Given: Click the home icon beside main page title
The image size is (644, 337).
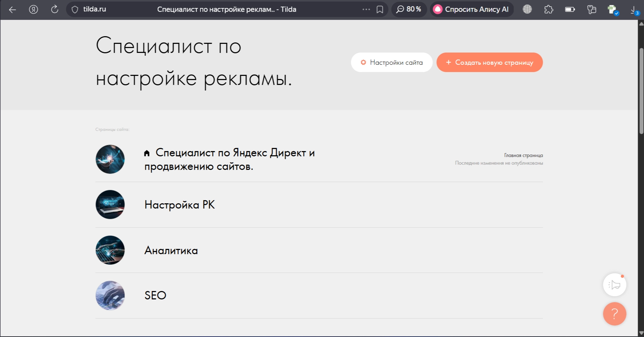Looking at the screenshot, I should coord(147,153).
